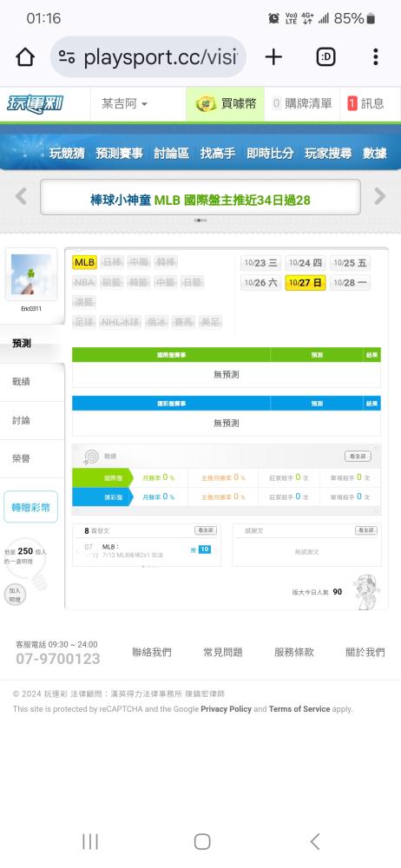Image resolution: width=401 pixels, height=868 pixels.
Task: Open the 聯絡我們 footer link
Action: click(152, 652)
